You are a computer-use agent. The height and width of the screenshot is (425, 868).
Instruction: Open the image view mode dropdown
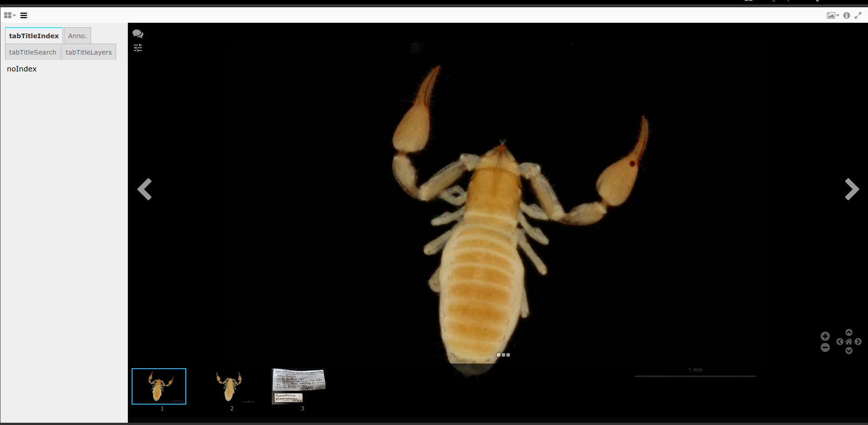[x=832, y=15]
